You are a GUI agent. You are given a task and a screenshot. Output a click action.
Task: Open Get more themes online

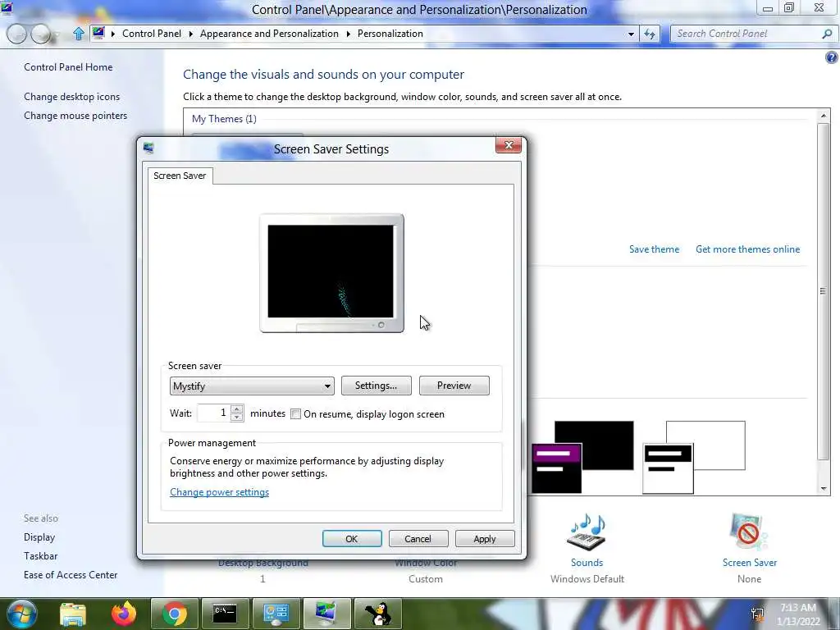pyautogui.click(x=748, y=249)
